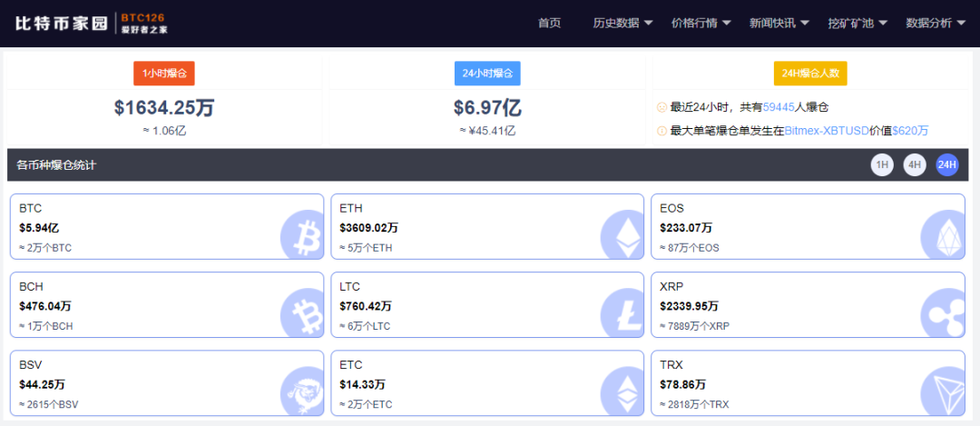Image resolution: width=980 pixels, height=426 pixels.
Task: Open the 历史数据 menu label
Action: click(x=616, y=23)
